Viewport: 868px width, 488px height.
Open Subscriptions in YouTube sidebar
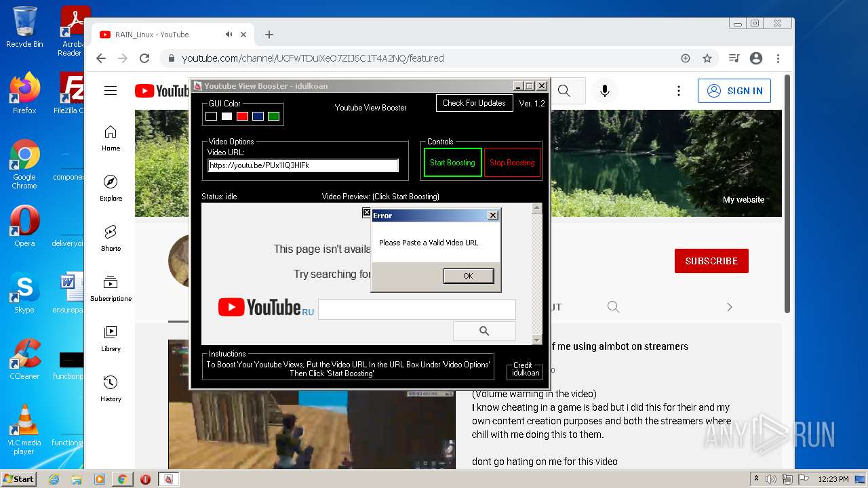pos(111,288)
